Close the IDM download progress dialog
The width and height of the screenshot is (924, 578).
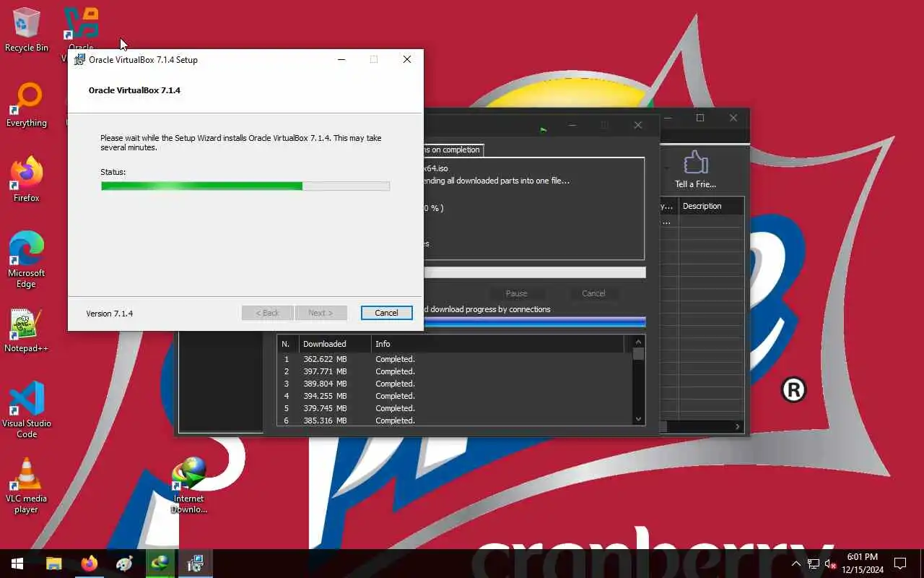click(637, 125)
